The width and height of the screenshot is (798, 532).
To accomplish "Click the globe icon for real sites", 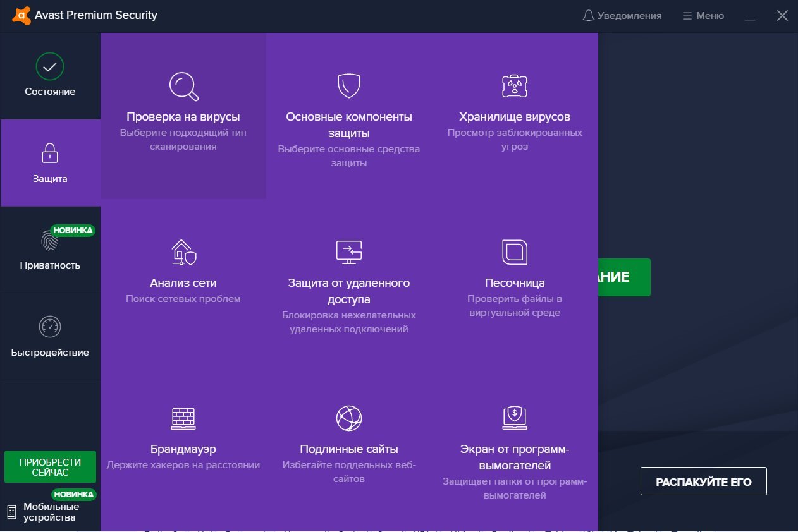I will [x=349, y=418].
